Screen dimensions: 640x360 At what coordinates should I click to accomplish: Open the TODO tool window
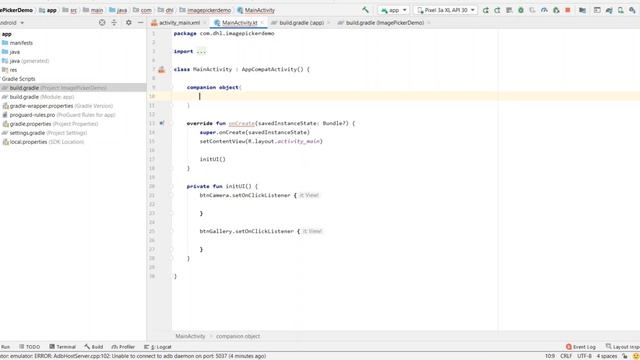click(29, 347)
